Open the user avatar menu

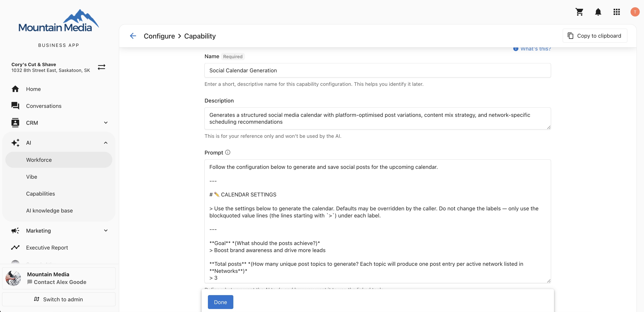click(x=635, y=12)
